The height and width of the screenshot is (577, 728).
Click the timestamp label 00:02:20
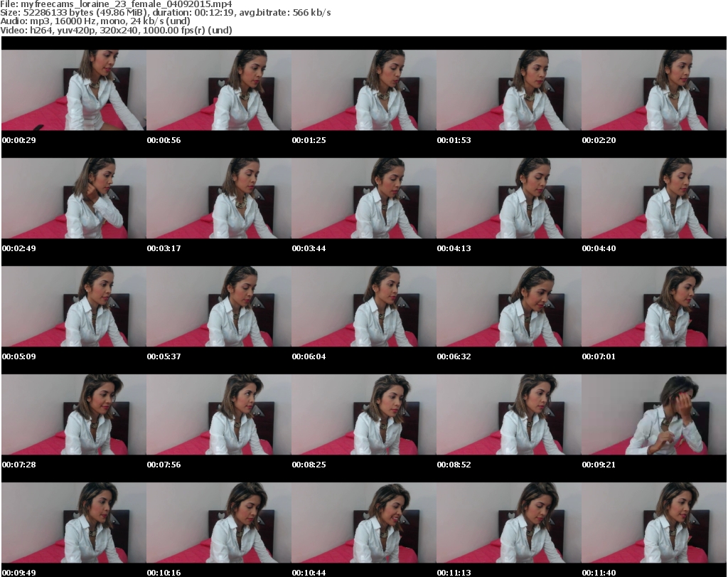click(x=599, y=140)
